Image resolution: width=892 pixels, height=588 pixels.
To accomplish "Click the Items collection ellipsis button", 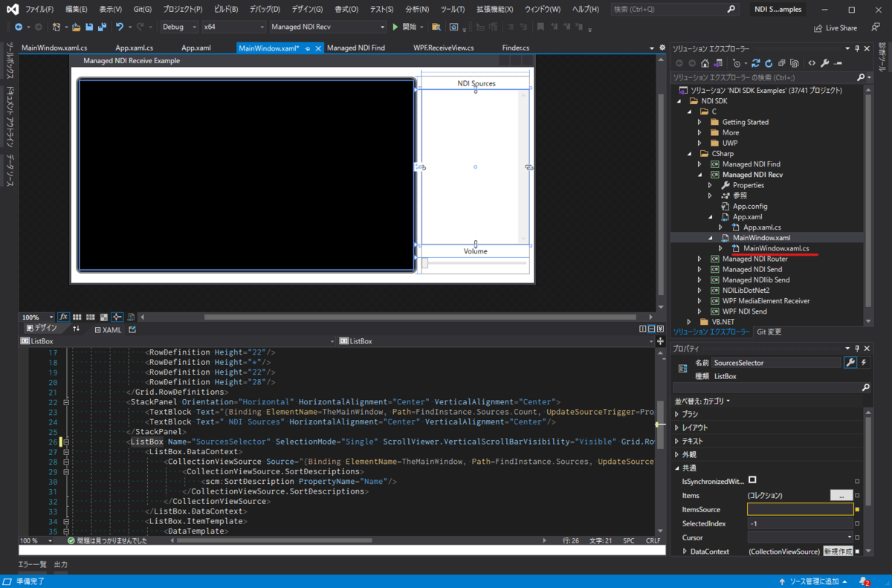I will click(x=841, y=495).
